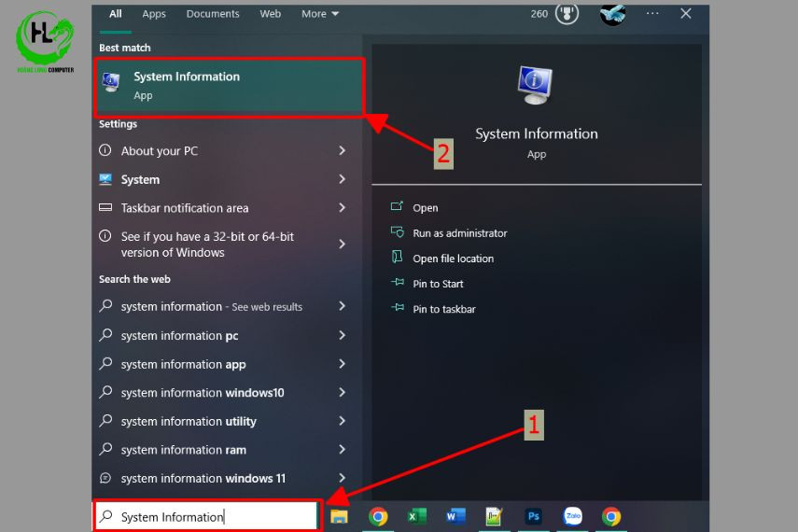Click the magnifier icon in search box
798x532 pixels.
(x=105, y=516)
